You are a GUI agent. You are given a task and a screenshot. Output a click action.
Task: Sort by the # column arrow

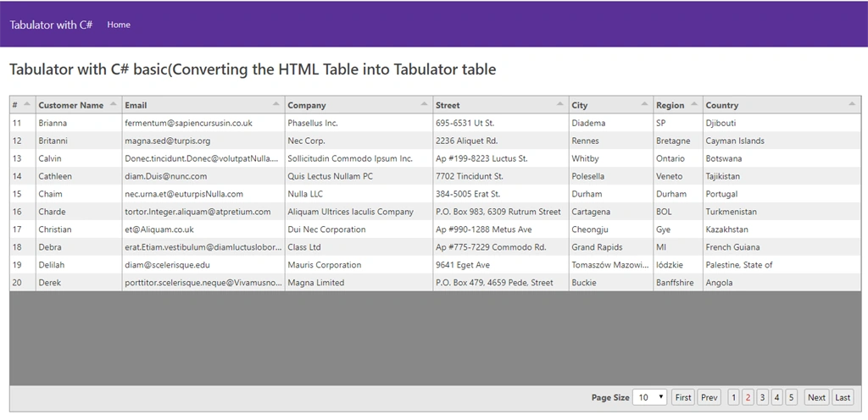[27, 104]
